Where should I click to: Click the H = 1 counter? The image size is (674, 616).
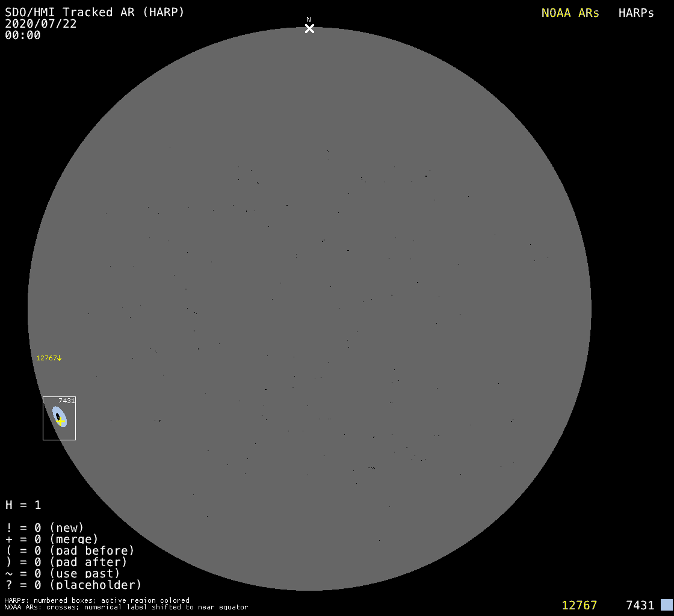coord(23,505)
